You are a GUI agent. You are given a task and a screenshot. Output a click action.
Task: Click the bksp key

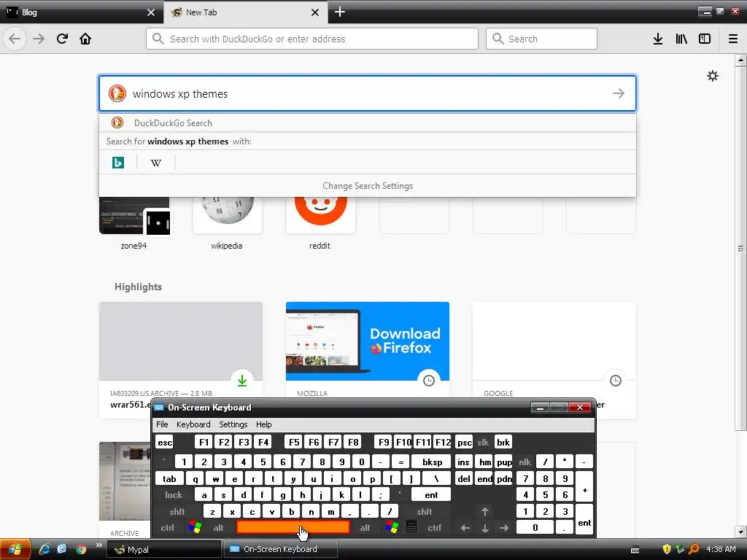(432, 462)
